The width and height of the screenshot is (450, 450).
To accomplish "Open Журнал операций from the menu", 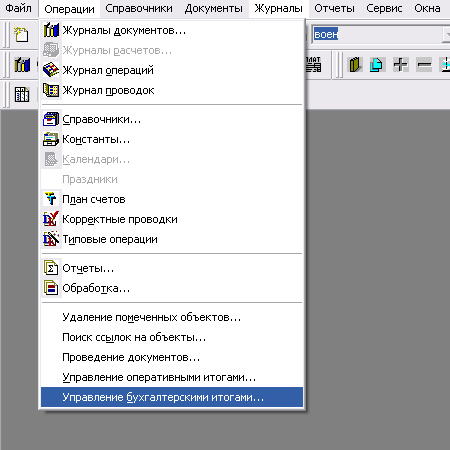I will [172, 70].
